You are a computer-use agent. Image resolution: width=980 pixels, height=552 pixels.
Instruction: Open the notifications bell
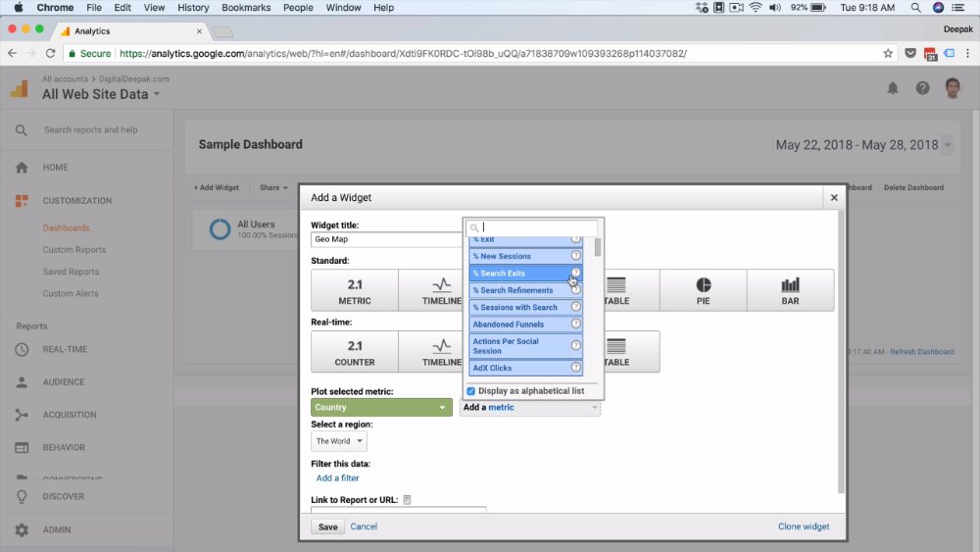(x=893, y=88)
